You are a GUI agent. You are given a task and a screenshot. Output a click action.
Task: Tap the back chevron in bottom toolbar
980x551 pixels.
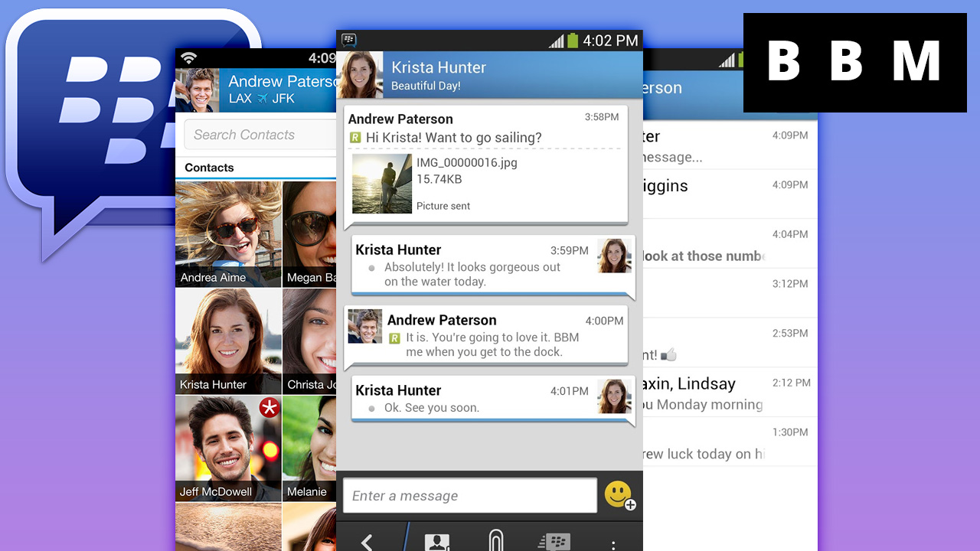click(x=367, y=543)
